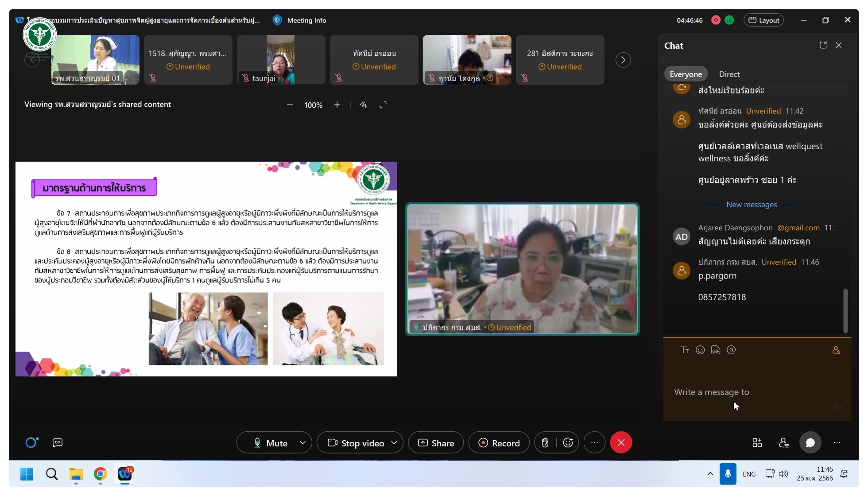Insert mention with @ icon
This screenshot has height=496, width=868.
click(731, 350)
